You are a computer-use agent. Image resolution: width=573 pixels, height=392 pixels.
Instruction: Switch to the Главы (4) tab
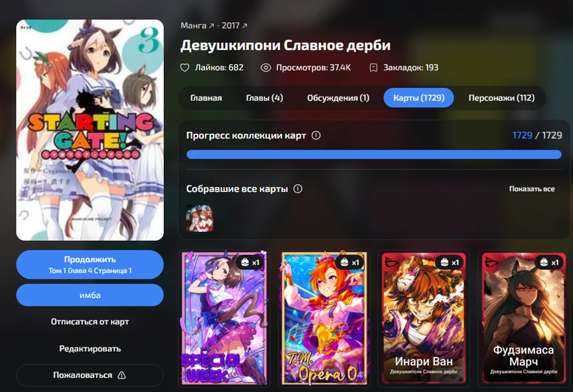click(264, 98)
